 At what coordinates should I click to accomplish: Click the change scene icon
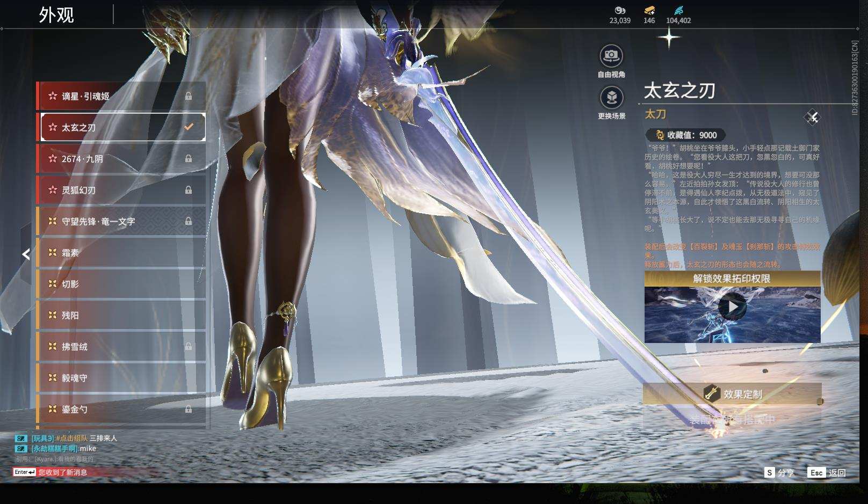pos(611,98)
